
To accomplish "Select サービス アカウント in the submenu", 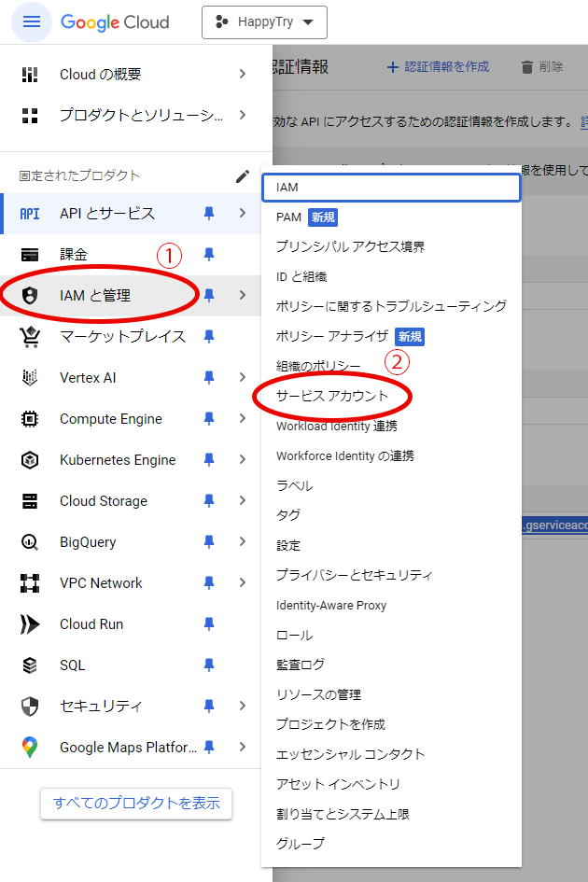I will coord(332,397).
